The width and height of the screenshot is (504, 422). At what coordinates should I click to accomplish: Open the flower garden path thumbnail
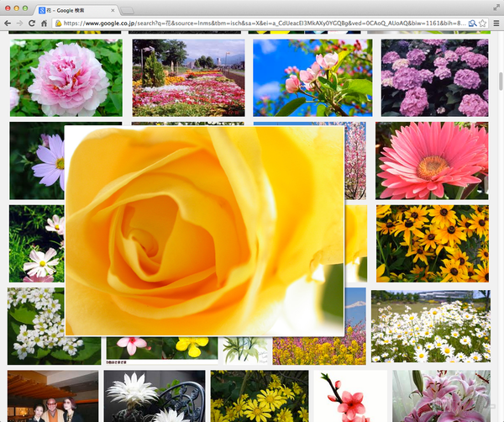[x=188, y=78]
